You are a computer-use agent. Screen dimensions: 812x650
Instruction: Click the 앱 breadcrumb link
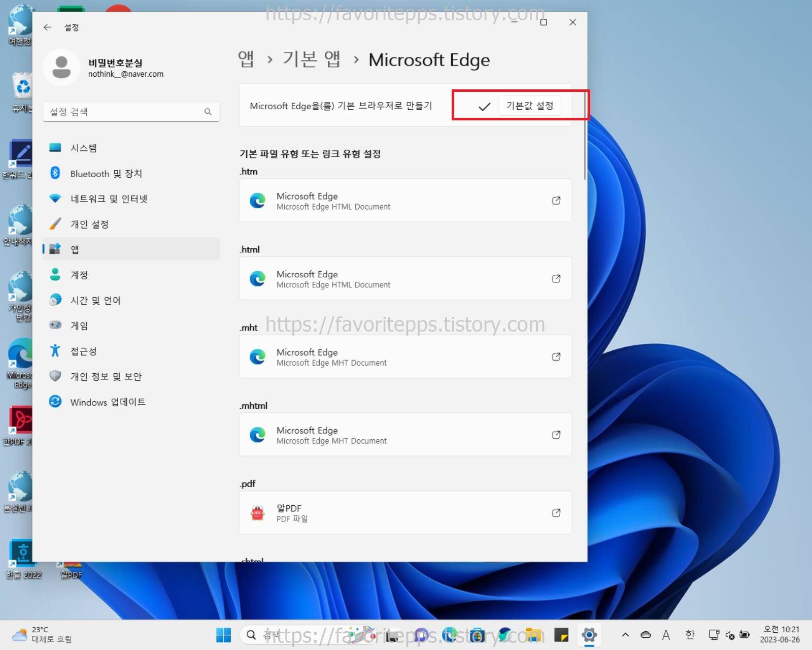coord(246,59)
